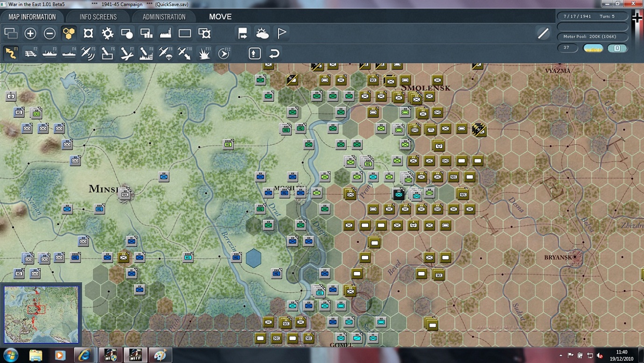Click the rectangle with circle toolbar icon
The height and width of the screenshot is (363, 644).
click(127, 33)
